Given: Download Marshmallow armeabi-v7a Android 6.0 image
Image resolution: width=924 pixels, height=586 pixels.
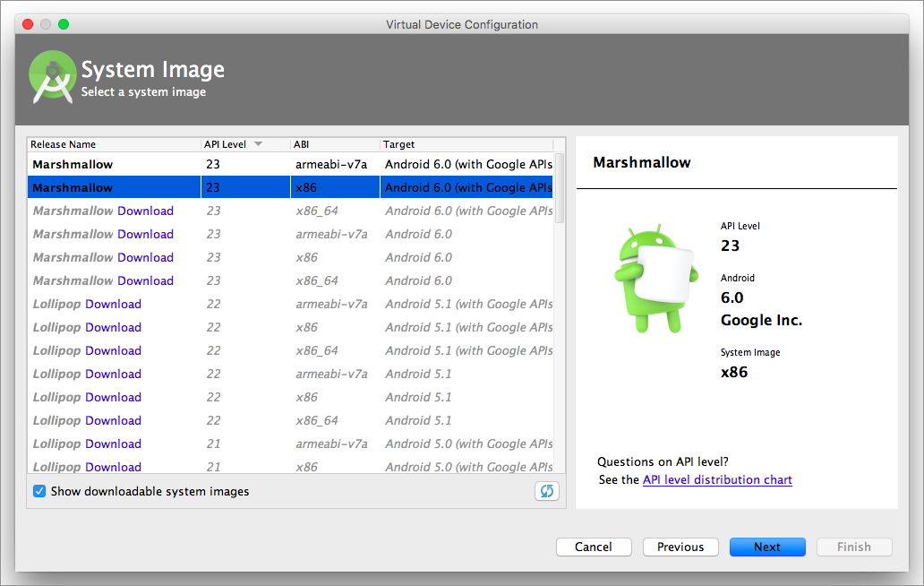Looking at the screenshot, I should point(145,234).
